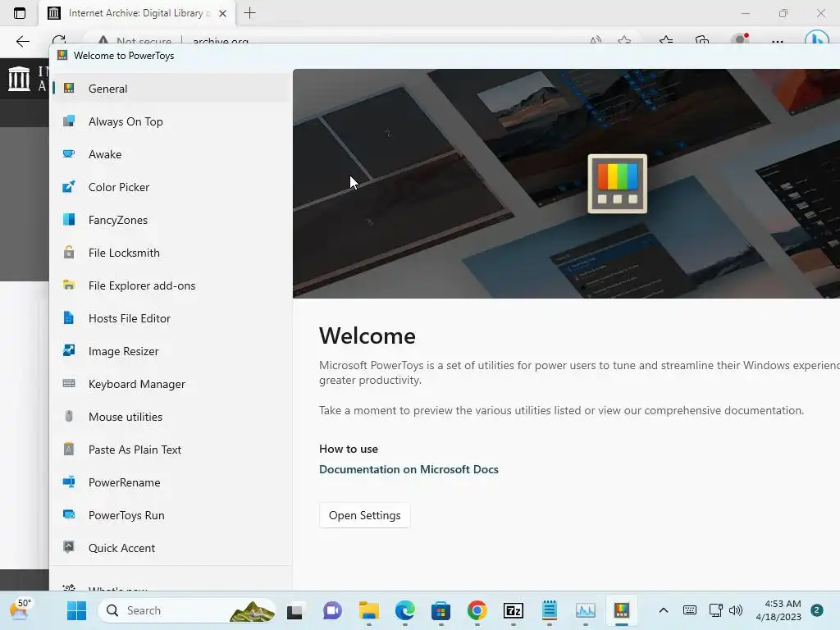Open the Windows Start menu
The image size is (840, 630).
(x=76, y=610)
